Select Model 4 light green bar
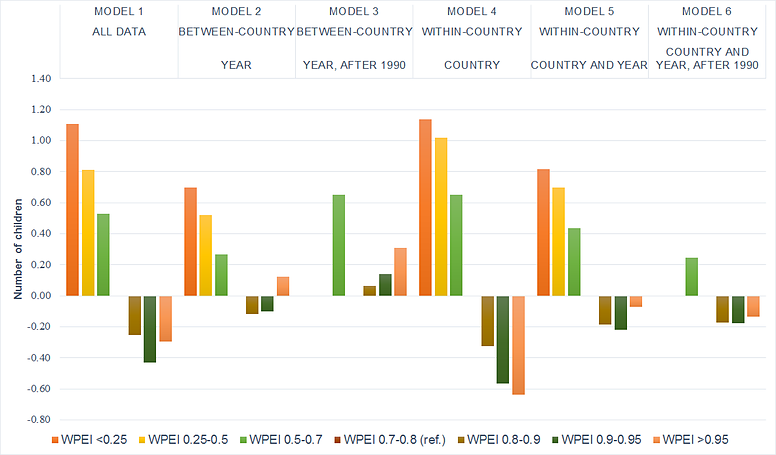The width and height of the screenshot is (776, 455). [456, 246]
